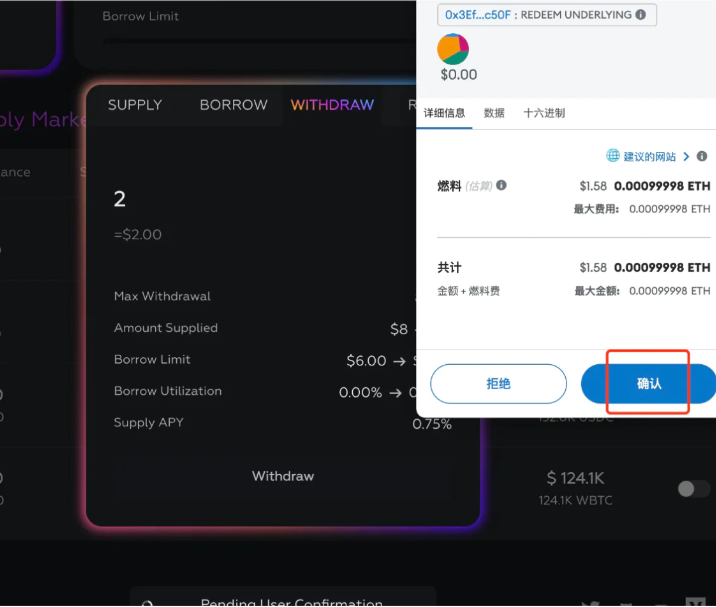This screenshot has height=607, width=716.
Task: Click the globe icon next to 建议的网站
Action: 612,156
